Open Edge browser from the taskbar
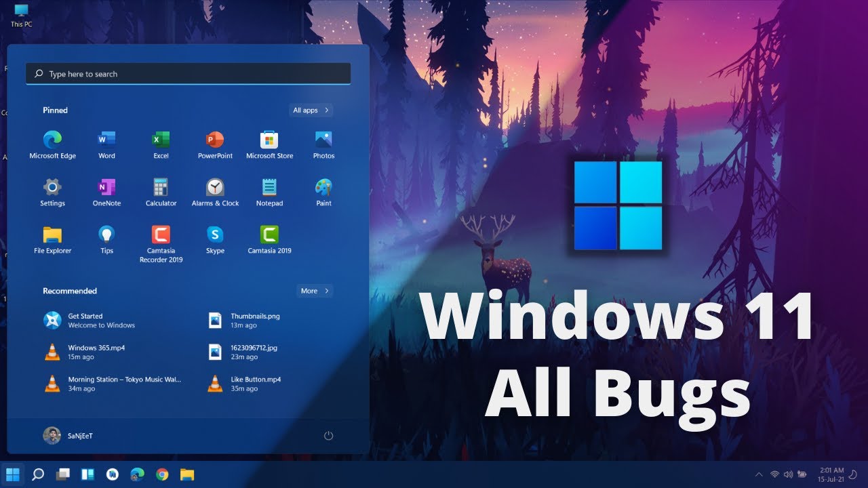The image size is (868, 488). pos(137,474)
